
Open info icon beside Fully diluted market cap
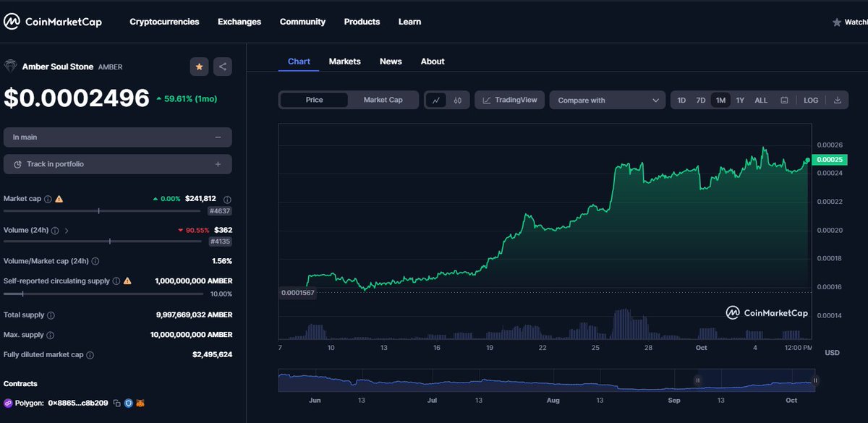90,355
